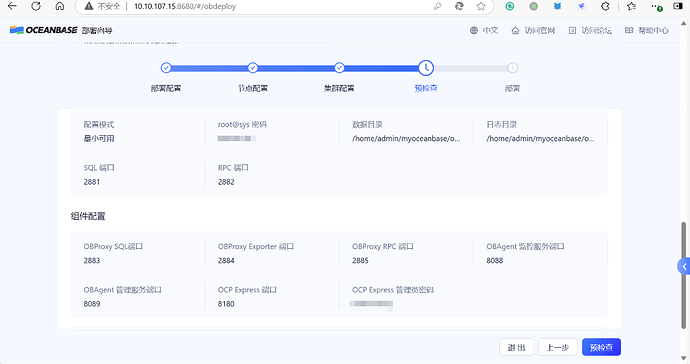
Task: Click the address bar URL
Action: click(x=185, y=6)
